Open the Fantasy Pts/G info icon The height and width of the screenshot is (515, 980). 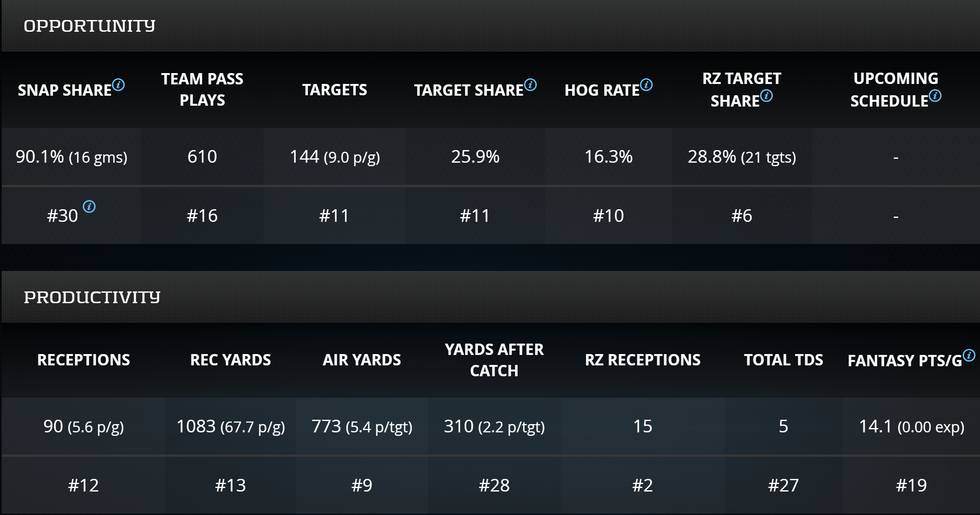[x=969, y=355]
